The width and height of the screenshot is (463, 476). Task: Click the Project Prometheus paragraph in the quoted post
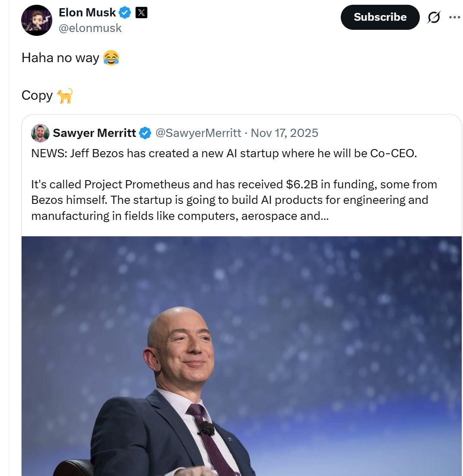coord(234,200)
